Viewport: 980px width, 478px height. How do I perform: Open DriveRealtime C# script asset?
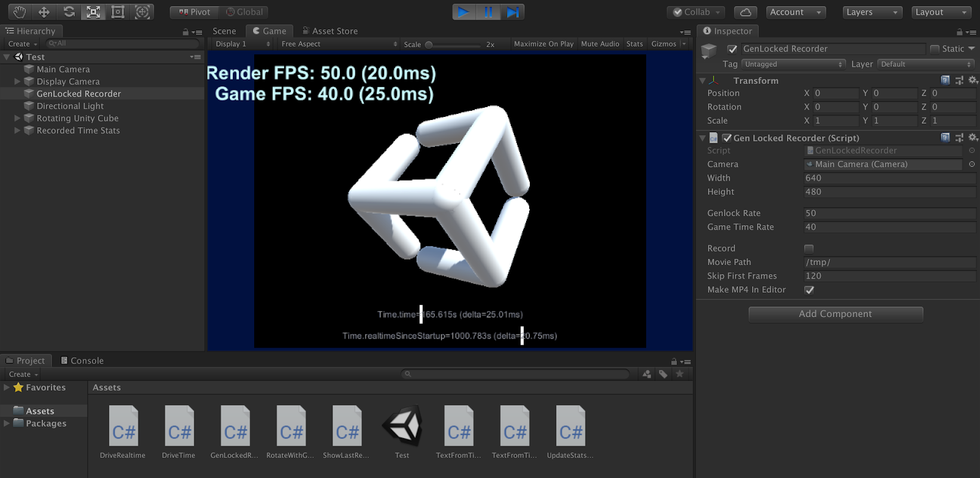tap(123, 432)
